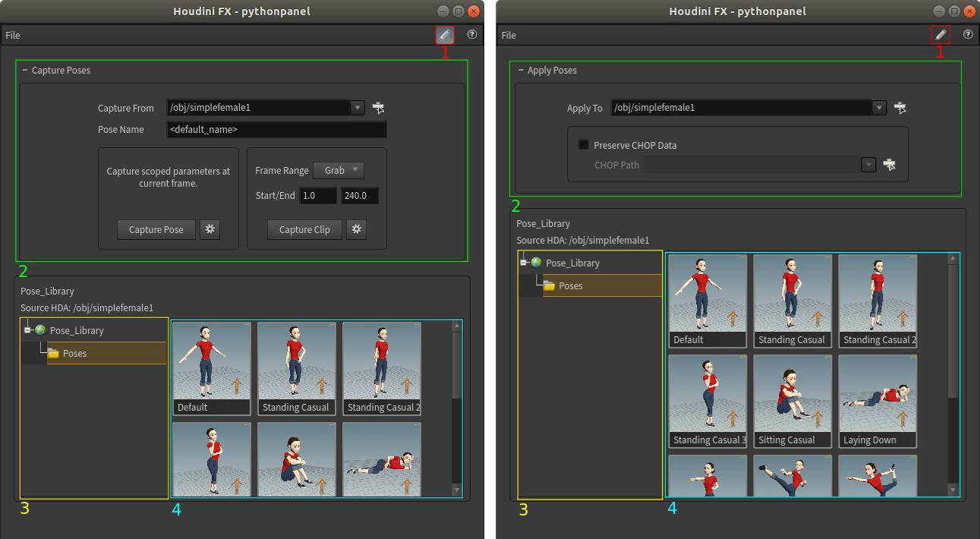Click the node chooser icon beside Capture From
980x539 pixels.
(x=378, y=107)
